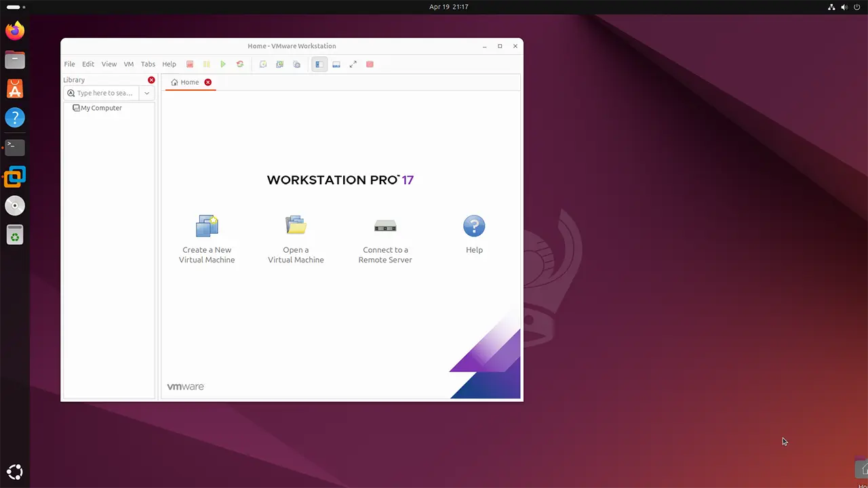Screen dimensions: 868x488
Task: Click the take snapshot toolbar icon
Action: (263, 64)
